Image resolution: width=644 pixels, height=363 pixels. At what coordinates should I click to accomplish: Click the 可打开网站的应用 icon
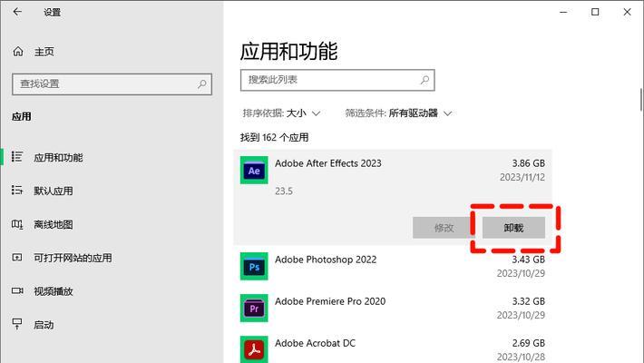pos(17,258)
